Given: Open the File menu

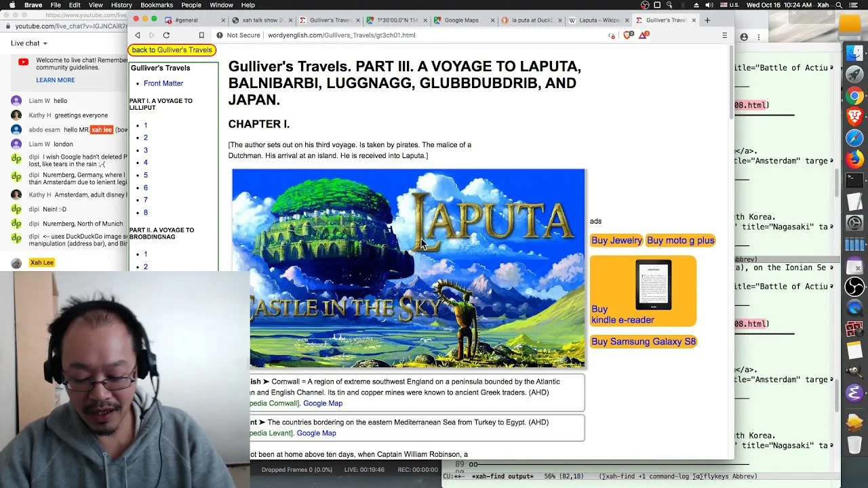Looking at the screenshot, I should [x=56, y=5].
